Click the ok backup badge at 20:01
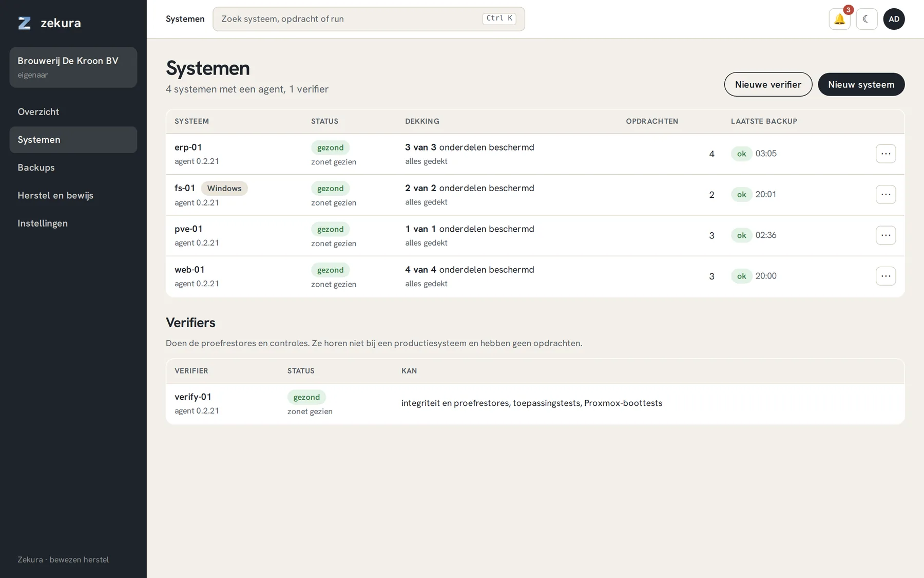Viewport: 924px width, 578px height. 741,194
